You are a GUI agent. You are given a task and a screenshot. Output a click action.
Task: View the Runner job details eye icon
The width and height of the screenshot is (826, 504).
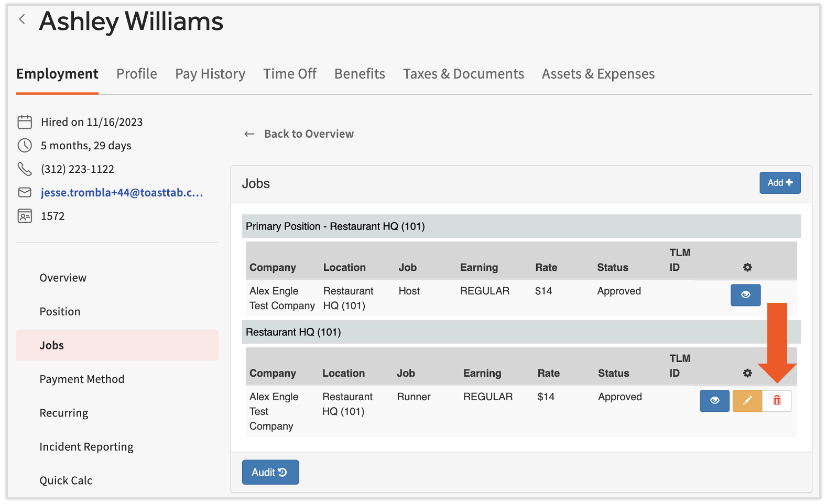[x=714, y=401]
